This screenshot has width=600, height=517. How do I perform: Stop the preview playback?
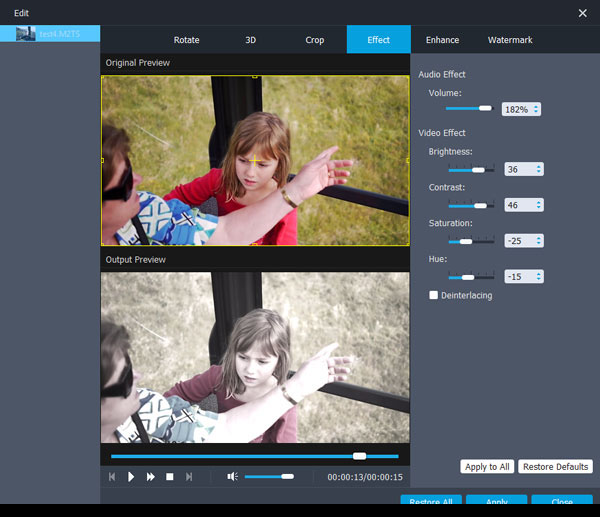pyautogui.click(x=170, y=477)
